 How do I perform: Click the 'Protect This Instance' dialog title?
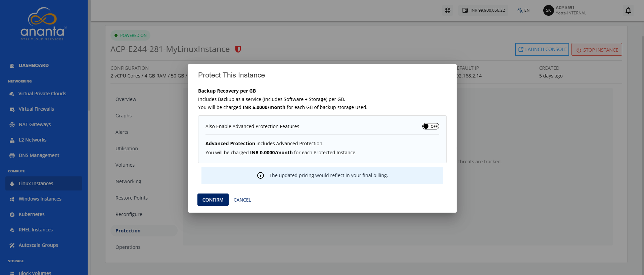(231, 75)
